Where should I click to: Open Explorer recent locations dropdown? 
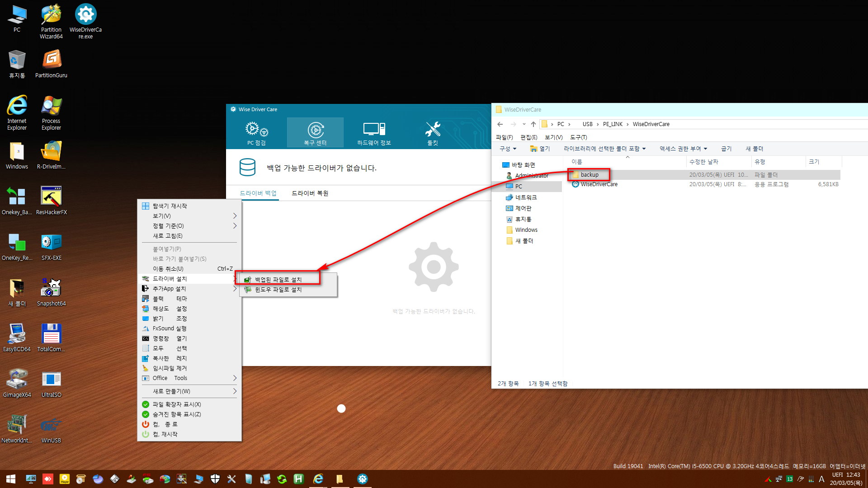pos(524,124)
